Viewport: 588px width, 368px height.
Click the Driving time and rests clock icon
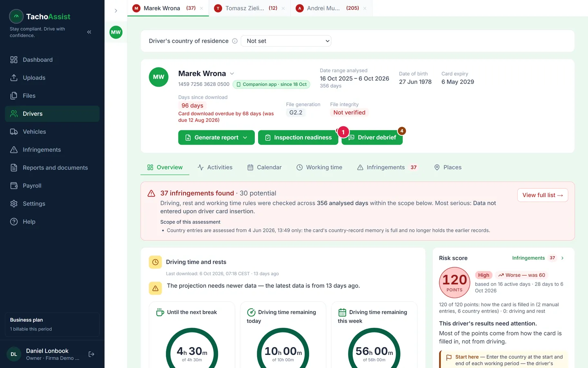155,262
